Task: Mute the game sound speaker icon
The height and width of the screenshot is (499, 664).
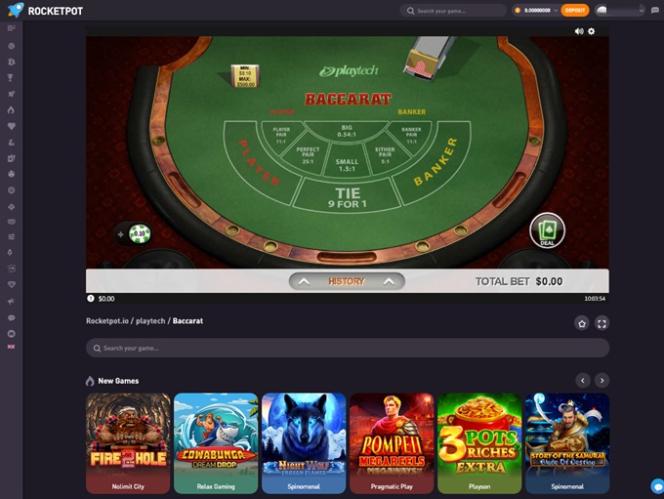Action: point(579,31)
